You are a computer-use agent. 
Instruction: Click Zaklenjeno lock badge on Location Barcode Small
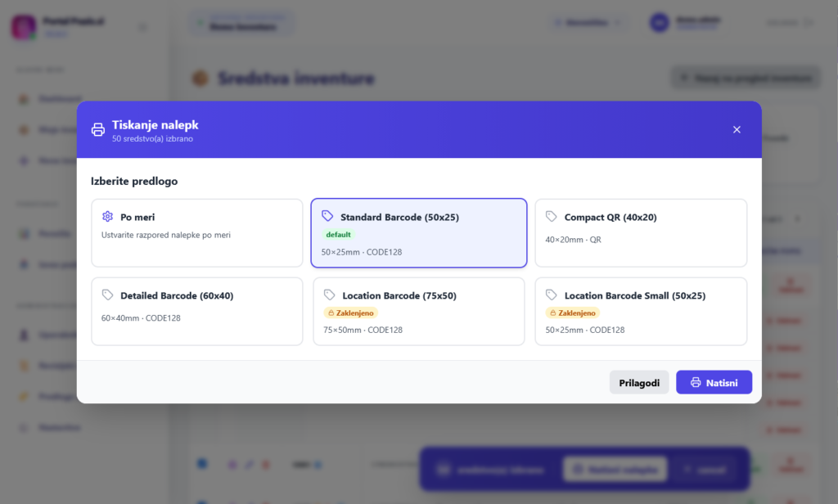[573, 313]
